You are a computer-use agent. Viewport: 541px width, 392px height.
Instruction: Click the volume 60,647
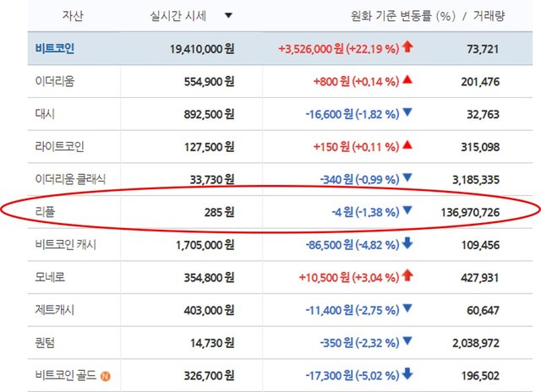483,310
